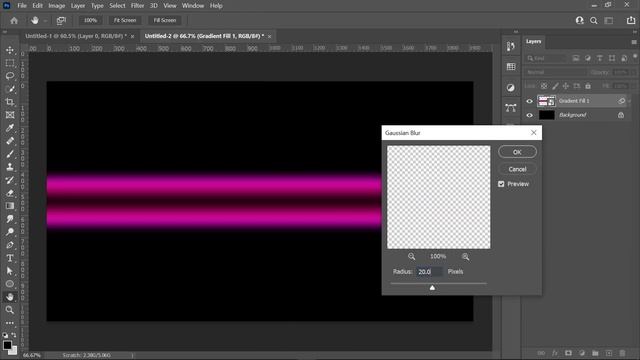The width and height of the screenshot is (640, 360).
Task: Open the blend mode Normal dropdown
Action: click(555, 72)
